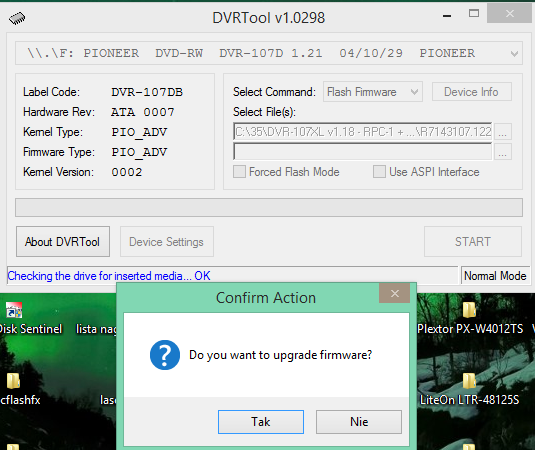This screenshot has width=535, height=450.
Task: Confirm firmware upgrade with Tak
Action: tap(261, 422)
